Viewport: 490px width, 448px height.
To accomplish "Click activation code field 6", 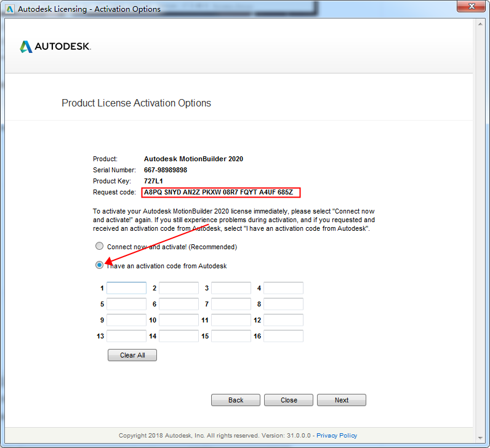I will [179, 304].
